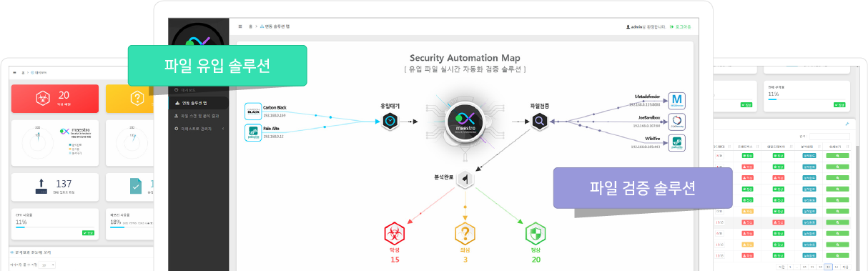Screen dimensions: 868x271
Task: Click the green 정상 shield icon
Action: (x=536, y=233)
